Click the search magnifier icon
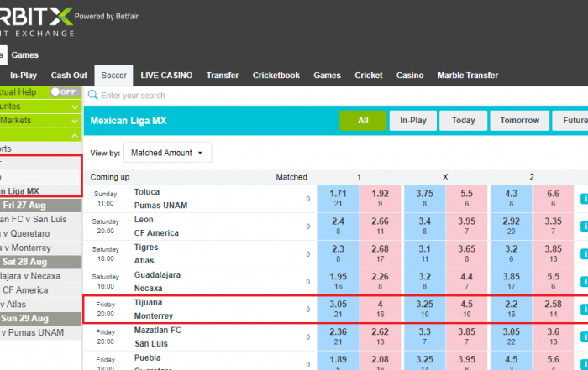Screen dimensions: 588x370 tap(92, 95)
